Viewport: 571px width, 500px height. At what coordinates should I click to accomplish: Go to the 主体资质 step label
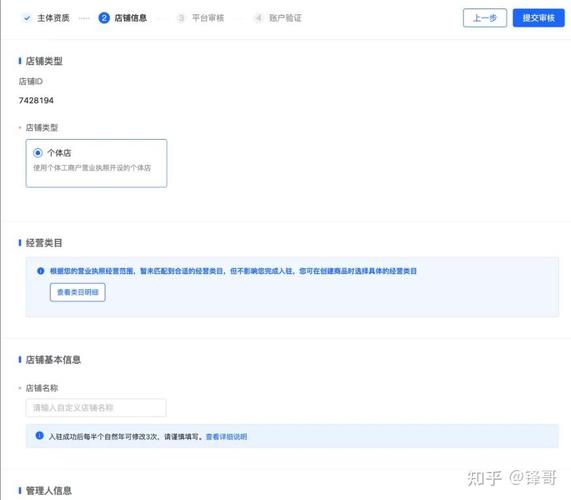click(x=53, y=18)
